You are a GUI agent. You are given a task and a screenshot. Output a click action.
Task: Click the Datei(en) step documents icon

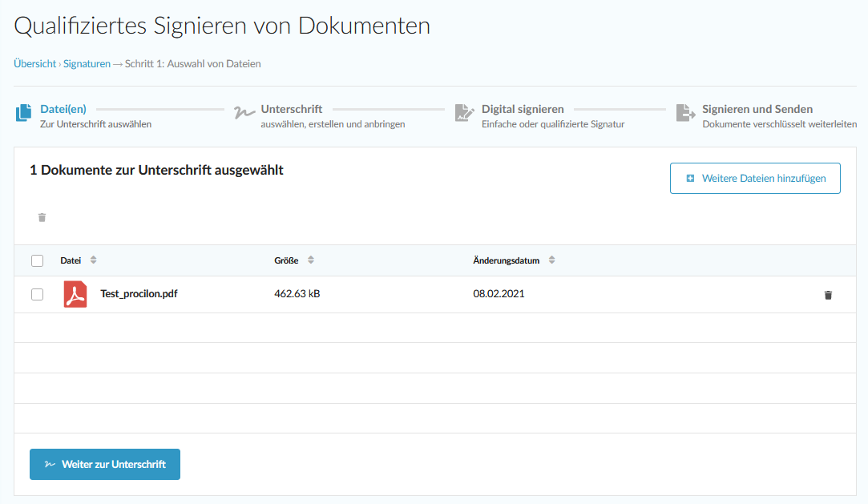(x=23, y=113)
